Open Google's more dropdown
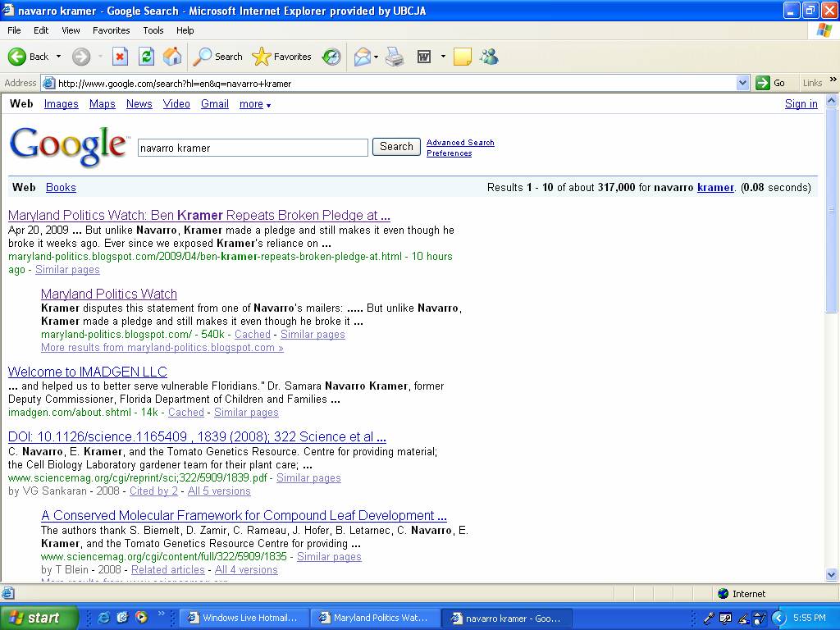 tap(255, 104)
